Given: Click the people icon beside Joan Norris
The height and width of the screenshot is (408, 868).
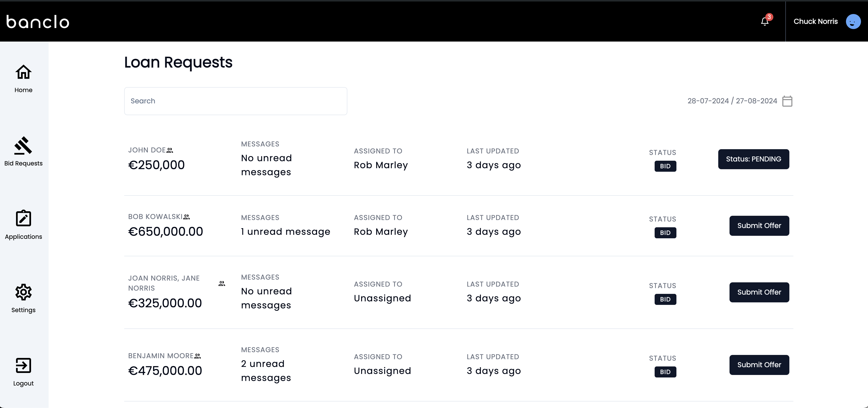Looking at the screenshot, I should [x=221, y=283].
